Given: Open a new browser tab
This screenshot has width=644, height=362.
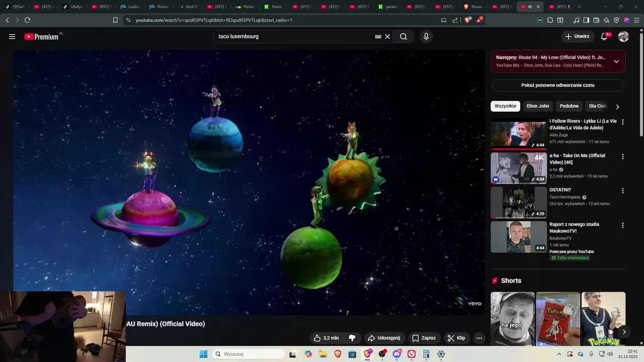Looking at the screenshot, I should coord(579,7).
